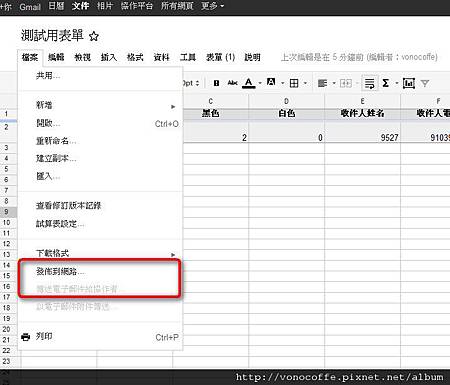Click the text color A icon
The image size is (450, 385).
point(249,83)
